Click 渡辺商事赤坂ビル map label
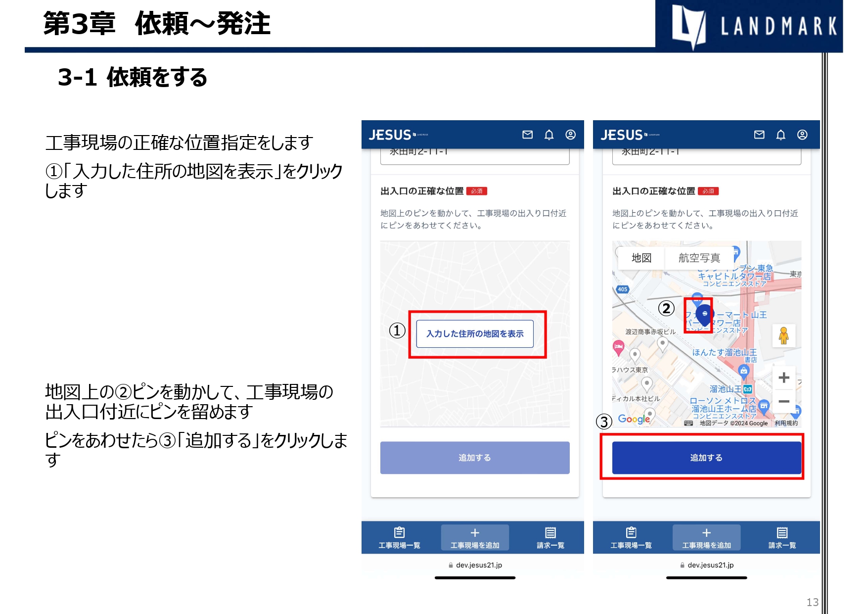The height and width of the screenshot is (614, 868). 650,332
